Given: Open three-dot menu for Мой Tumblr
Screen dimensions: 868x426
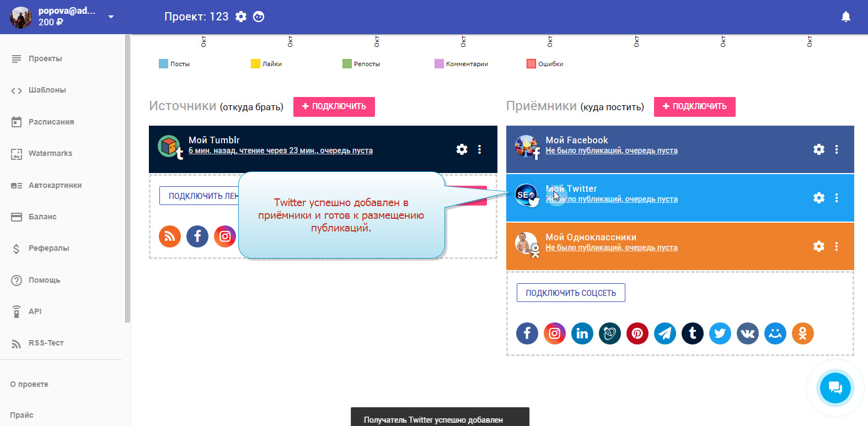Looking at the screenshot, I should click(479, 149).
